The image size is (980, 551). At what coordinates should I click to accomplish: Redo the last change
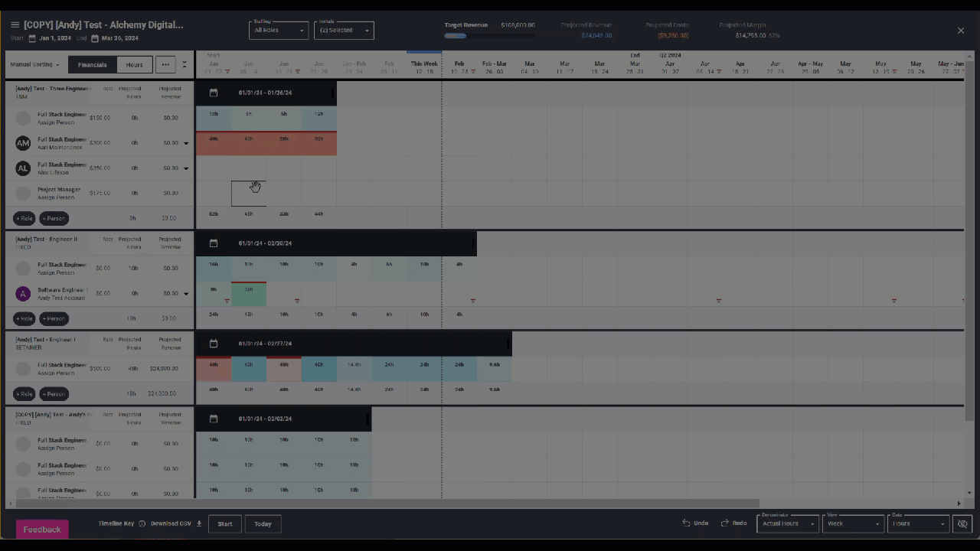pyautogui.click(x=734, y=523)
